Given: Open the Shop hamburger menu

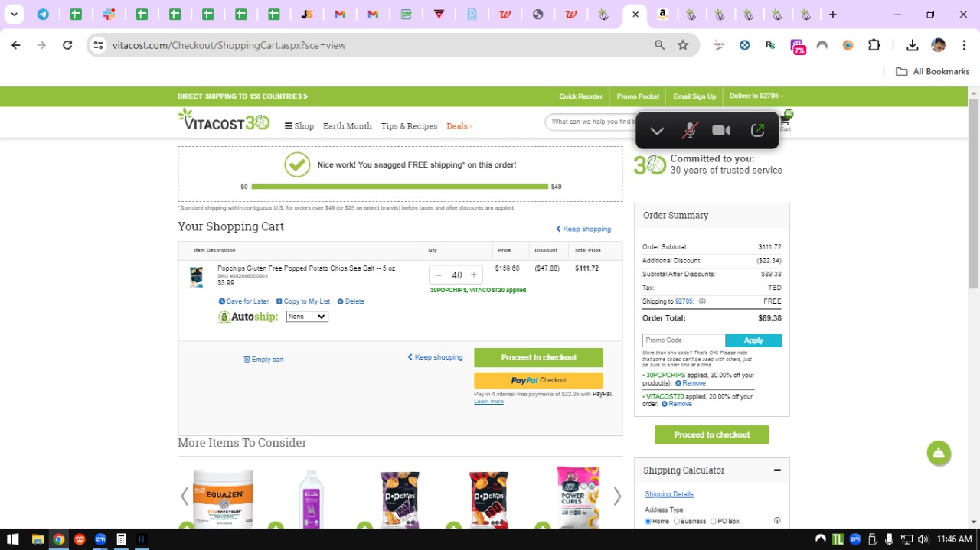Looking at the screenshot, I should (299, 126).
